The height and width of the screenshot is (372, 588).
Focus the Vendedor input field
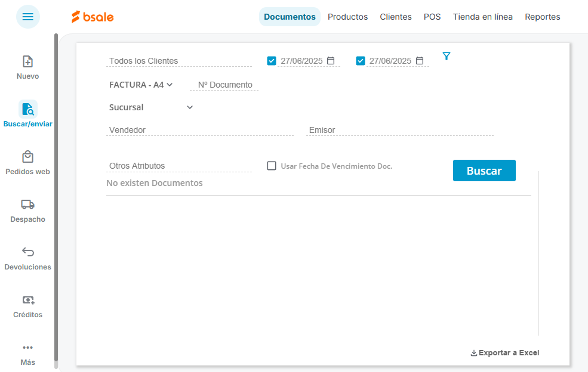[200, 130]
